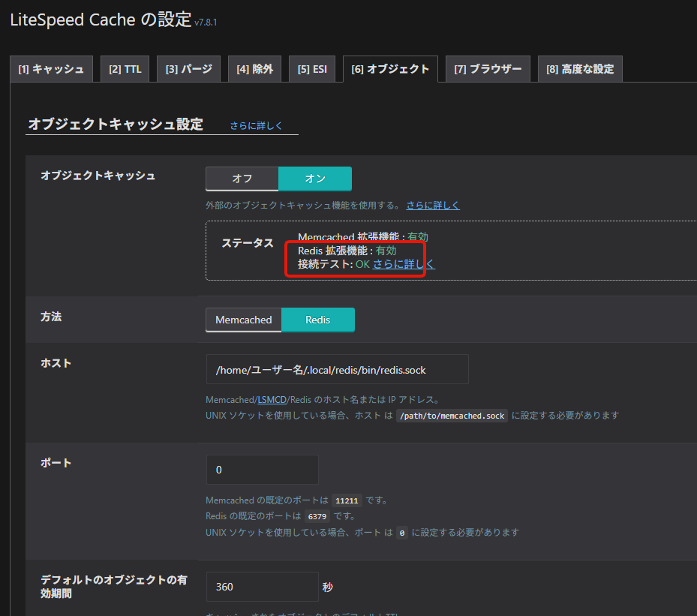This screenshot has height=616, width=697.
Task: Open the LSMCD link
Action: pos(272,400)
